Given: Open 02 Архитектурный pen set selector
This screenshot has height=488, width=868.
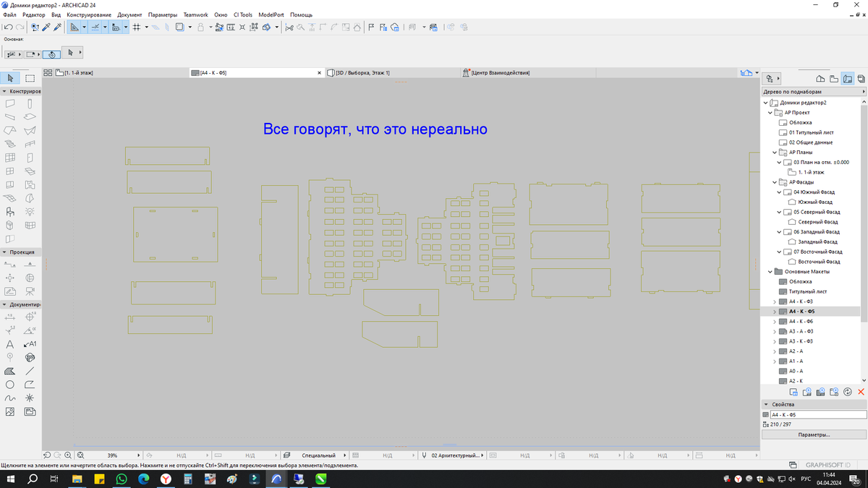Looking at the screenshot, I should tap(451, 455).
